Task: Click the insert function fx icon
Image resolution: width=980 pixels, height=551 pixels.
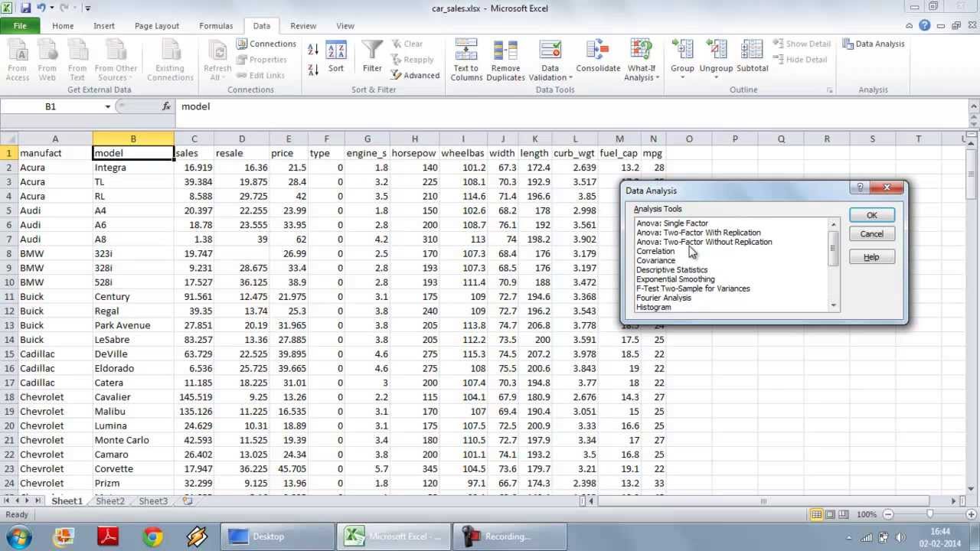Action: point(166,106)
